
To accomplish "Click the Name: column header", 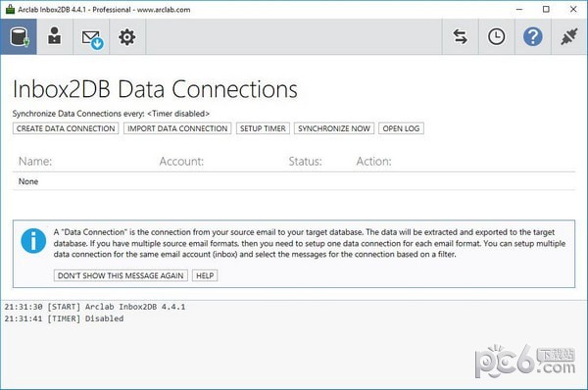I will (x=35, y=162).
